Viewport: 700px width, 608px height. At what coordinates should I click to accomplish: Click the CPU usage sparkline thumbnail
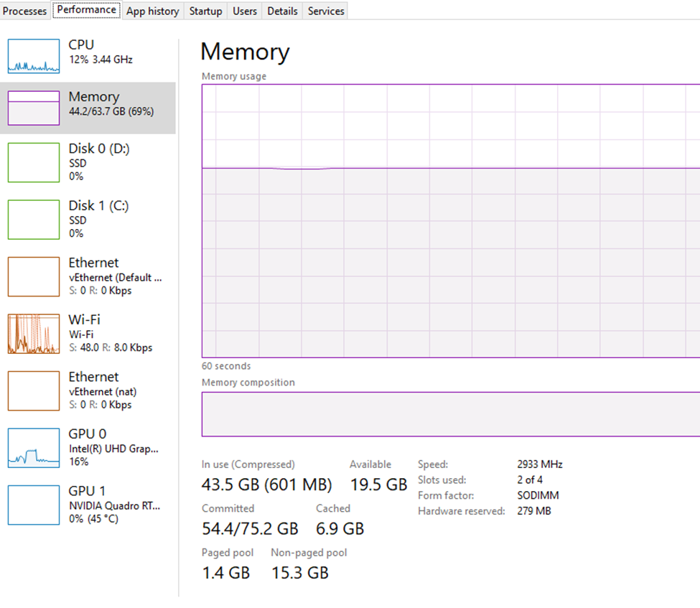coord(32,56)
